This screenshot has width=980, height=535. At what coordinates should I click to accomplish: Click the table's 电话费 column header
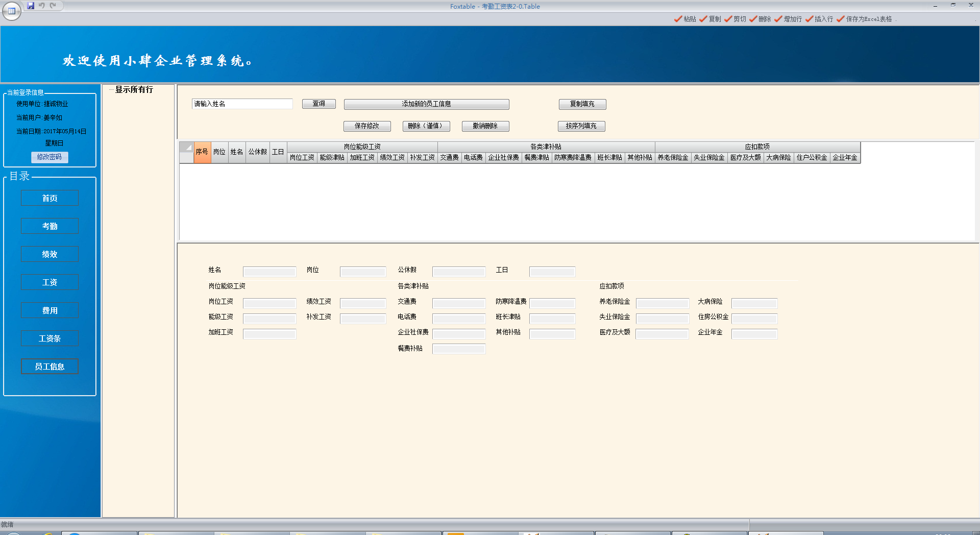pos(474,158)
